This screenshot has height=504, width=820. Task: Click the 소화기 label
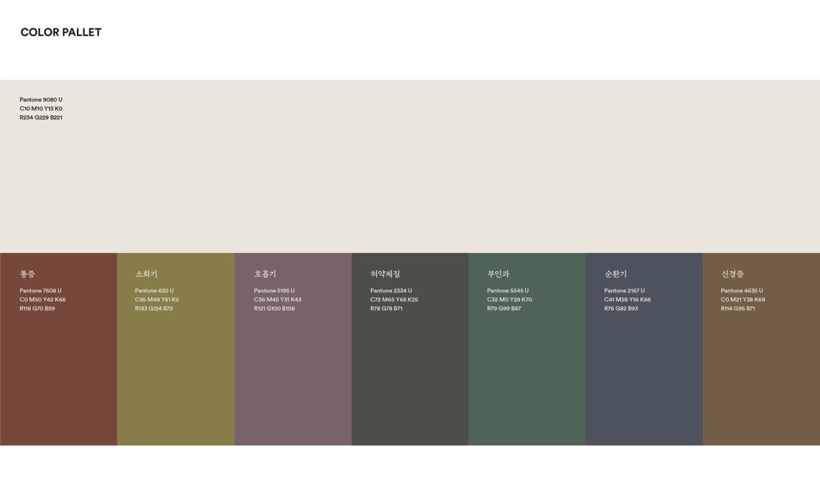click(146, 274)
